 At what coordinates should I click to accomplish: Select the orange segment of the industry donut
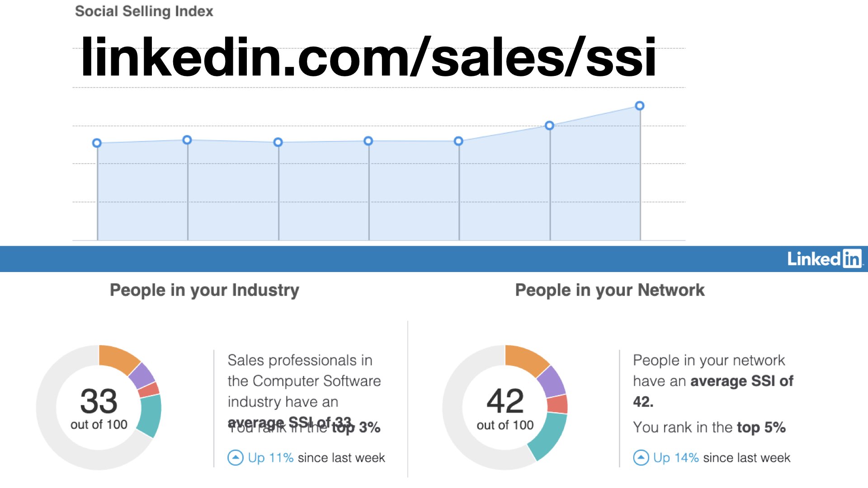(118, 359)
